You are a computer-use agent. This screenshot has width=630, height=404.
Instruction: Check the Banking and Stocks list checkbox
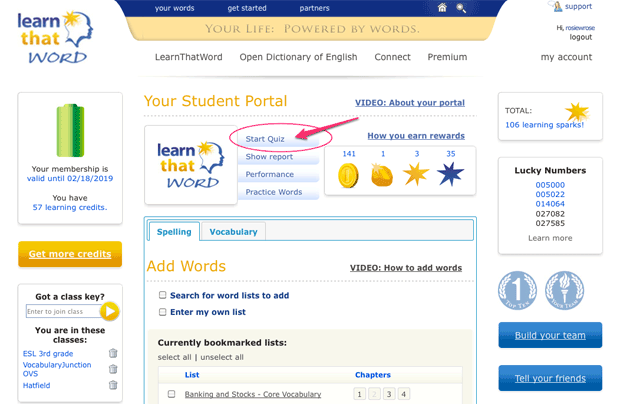pyautogui.click(x=172, y=394)
